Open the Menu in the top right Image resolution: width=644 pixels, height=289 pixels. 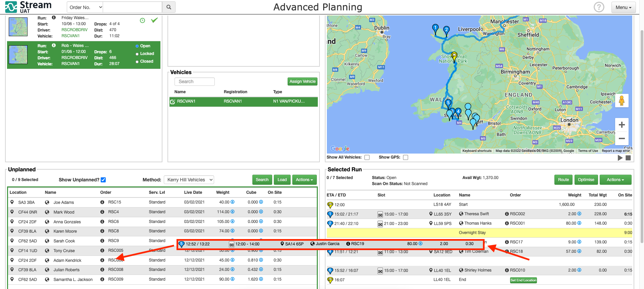[623, 7]
